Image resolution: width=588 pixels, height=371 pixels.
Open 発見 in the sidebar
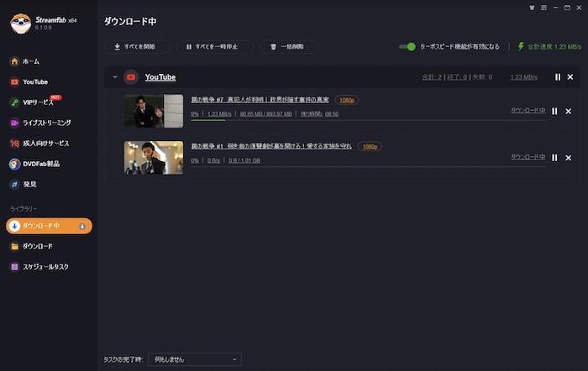[x=29, y=185]
